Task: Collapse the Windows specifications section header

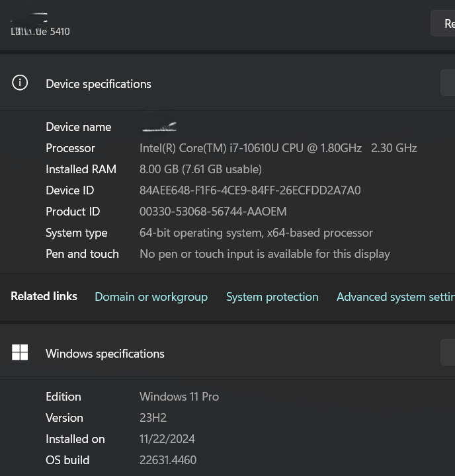Action: (227, 352)
